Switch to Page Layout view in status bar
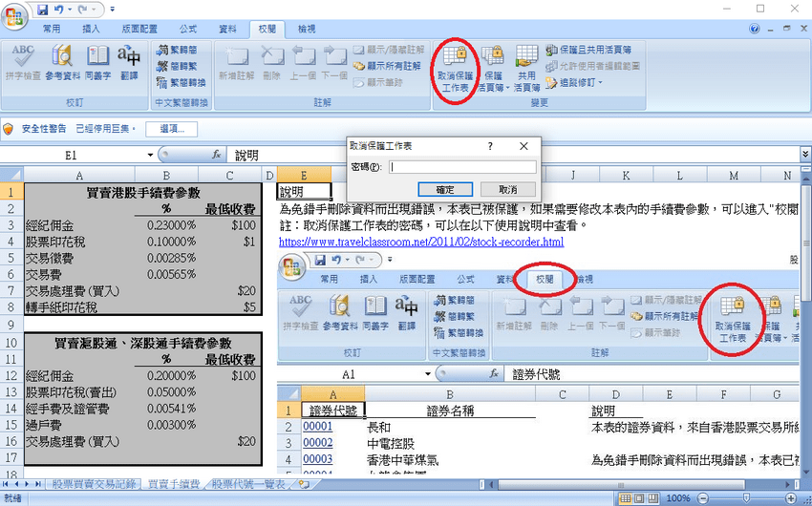The width and height of the screenshot is (812, 506). click(x=639, y=498)
